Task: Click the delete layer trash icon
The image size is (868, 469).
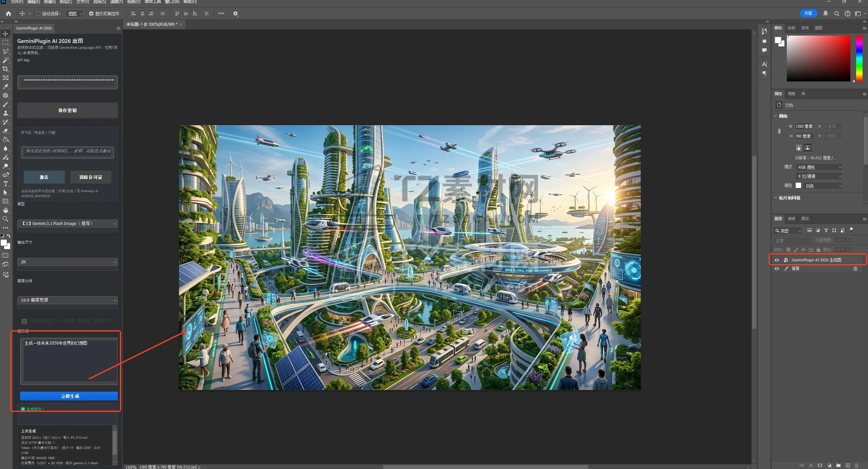Action: 856,465
